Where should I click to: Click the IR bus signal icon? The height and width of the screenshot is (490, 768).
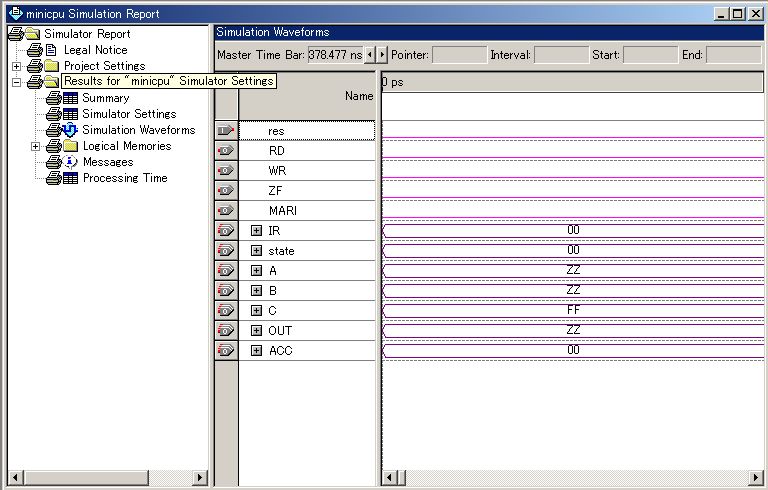coord(226,231)
